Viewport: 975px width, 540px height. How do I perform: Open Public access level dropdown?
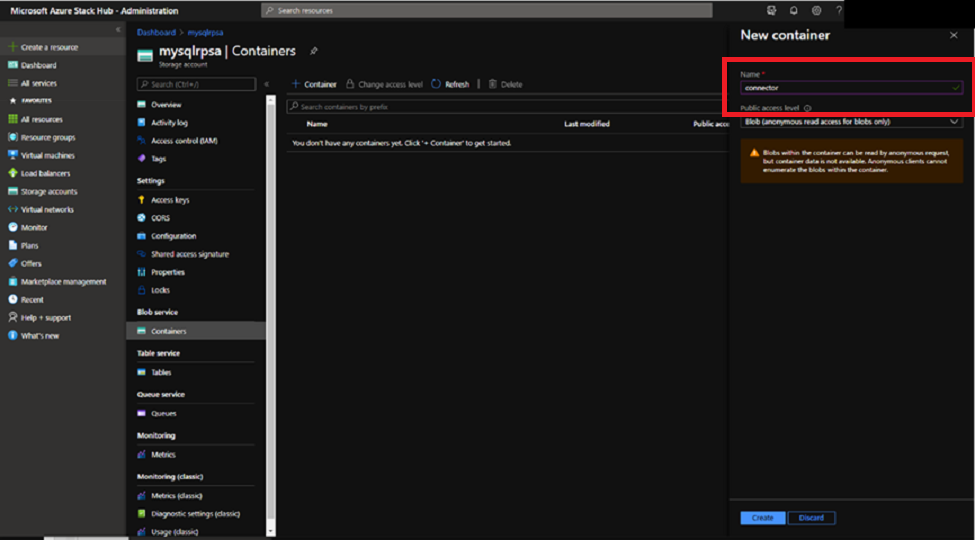851,122
